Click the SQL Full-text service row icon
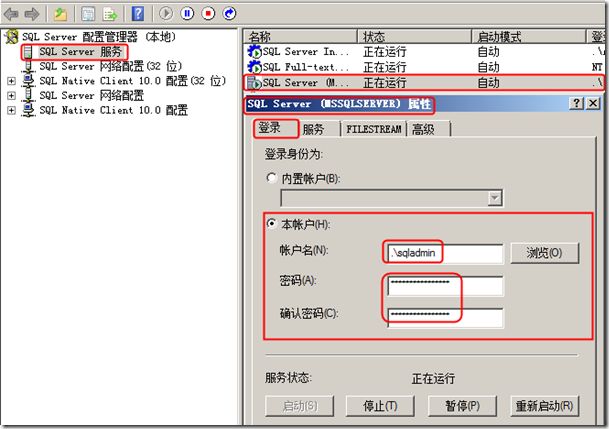The width and height of the screenshot is (609, 429). tap(254, 67)
